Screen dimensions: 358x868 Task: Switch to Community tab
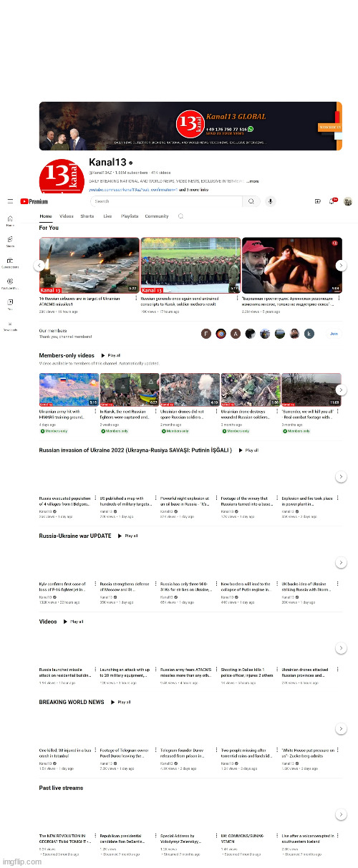(x=157, y=216)
